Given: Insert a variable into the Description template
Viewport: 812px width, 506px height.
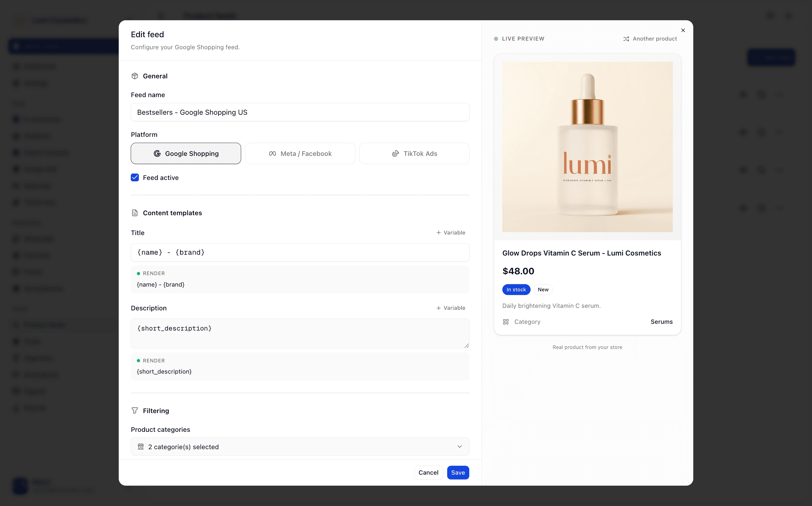Looking at the screenshot, I should coord(451,308).
